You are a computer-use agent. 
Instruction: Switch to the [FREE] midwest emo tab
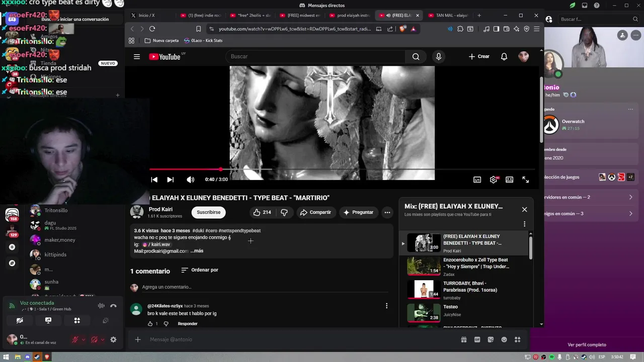click(300, 16)
